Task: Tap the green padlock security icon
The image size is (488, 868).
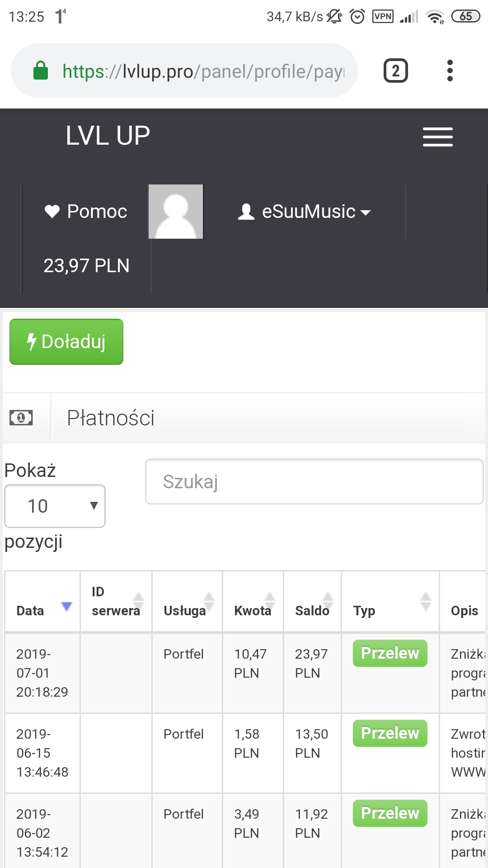Action: (x=41, y=71)
